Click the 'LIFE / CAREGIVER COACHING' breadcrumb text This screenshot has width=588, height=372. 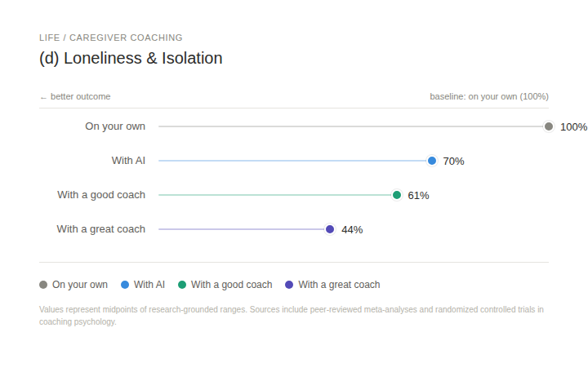click(x=111, y=38)
